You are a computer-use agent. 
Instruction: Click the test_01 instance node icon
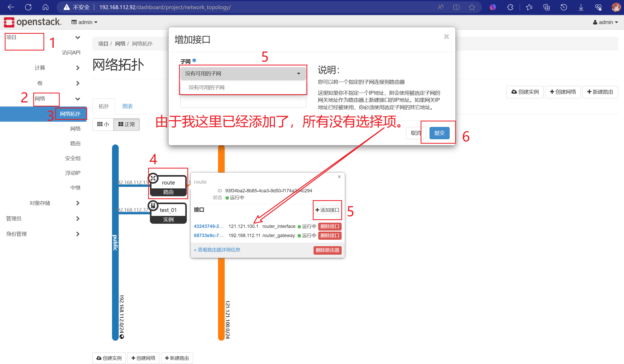click(x=153, y=206)
